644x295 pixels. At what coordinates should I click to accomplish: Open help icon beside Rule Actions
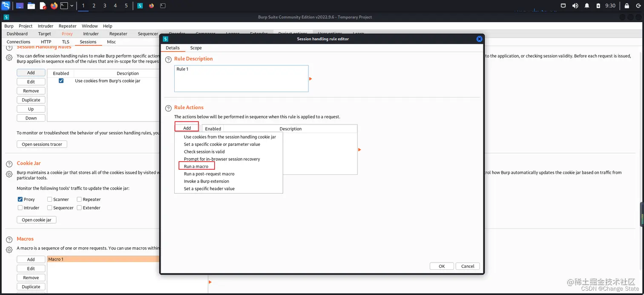point(168,108)
